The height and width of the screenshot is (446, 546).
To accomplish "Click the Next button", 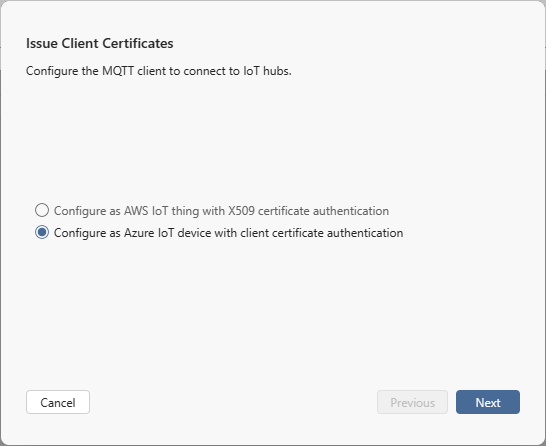I will pos(488,402).
